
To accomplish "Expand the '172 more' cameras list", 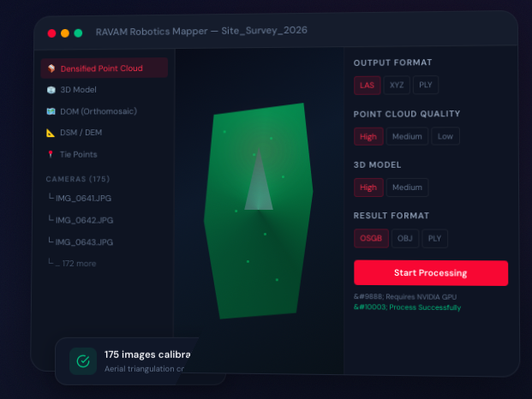I will [x=75, y=264].
